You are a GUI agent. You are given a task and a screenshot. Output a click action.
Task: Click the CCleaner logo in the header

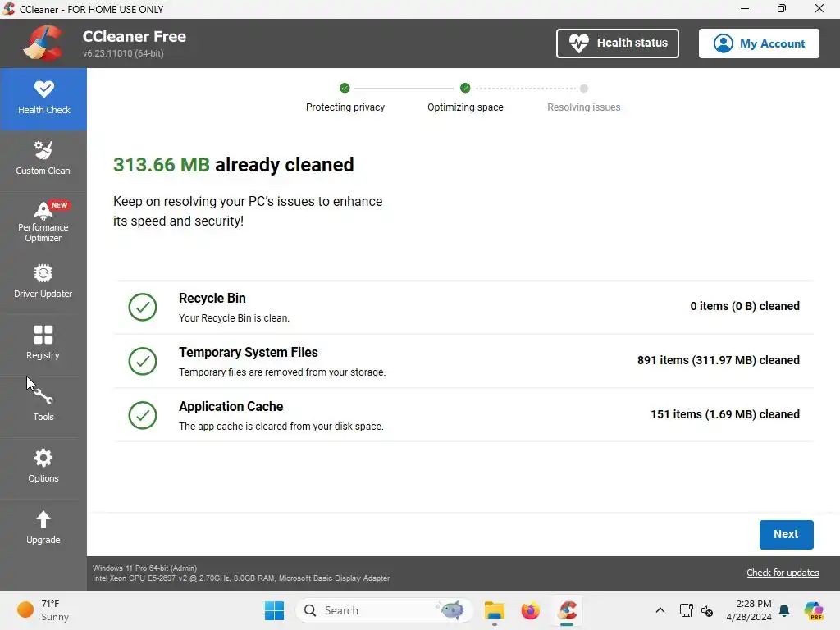[x=43, y=43]
